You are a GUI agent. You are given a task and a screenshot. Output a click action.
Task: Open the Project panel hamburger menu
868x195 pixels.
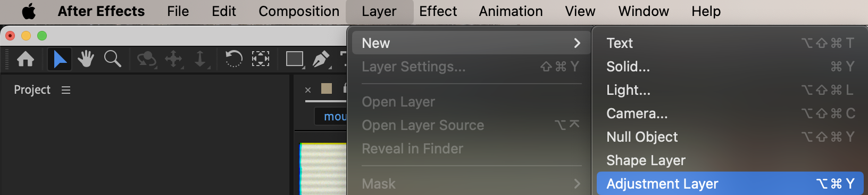pos(66,90)
